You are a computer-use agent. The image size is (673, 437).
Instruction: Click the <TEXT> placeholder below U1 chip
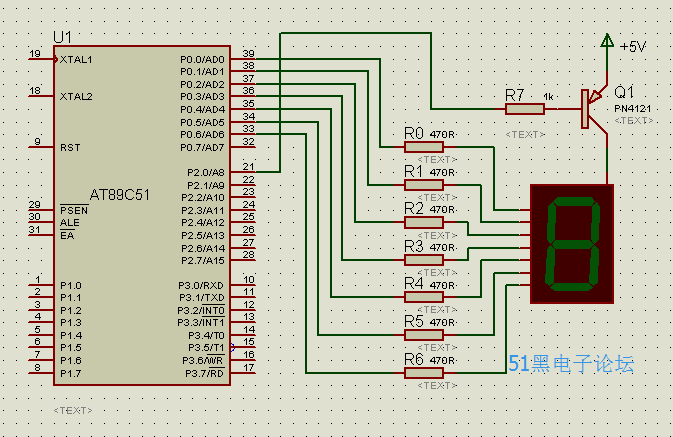pyautogui.click(x=73, y=411)
